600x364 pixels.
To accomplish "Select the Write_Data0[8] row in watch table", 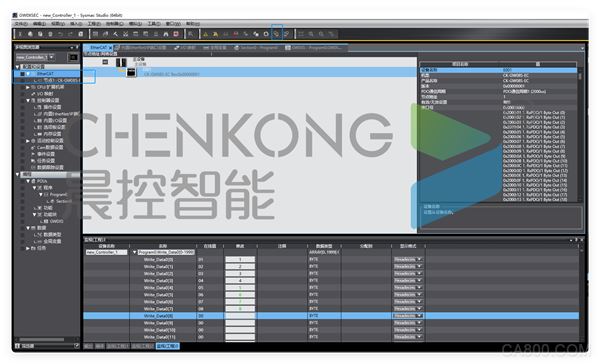I will pos(331,316).
